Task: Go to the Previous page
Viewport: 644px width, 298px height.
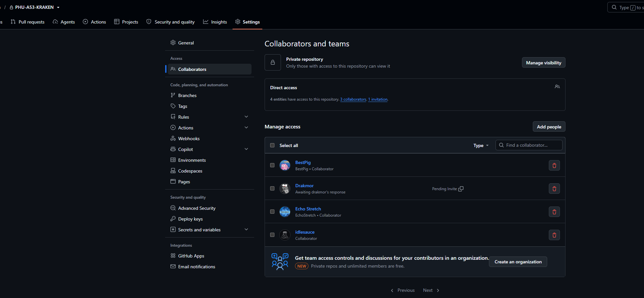Action: [403, 290]
